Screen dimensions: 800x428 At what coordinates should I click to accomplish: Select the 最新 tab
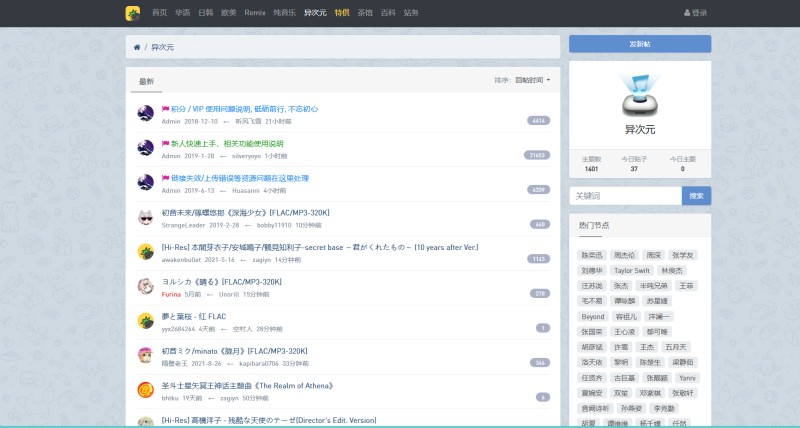click(x=146, y=82)
